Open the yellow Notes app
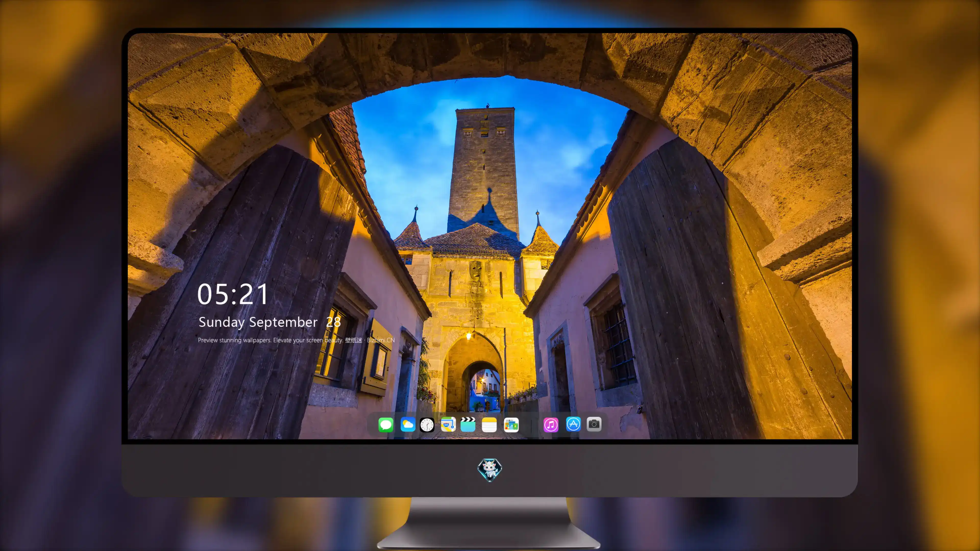 pyautogui.click(x=489, y=424)
